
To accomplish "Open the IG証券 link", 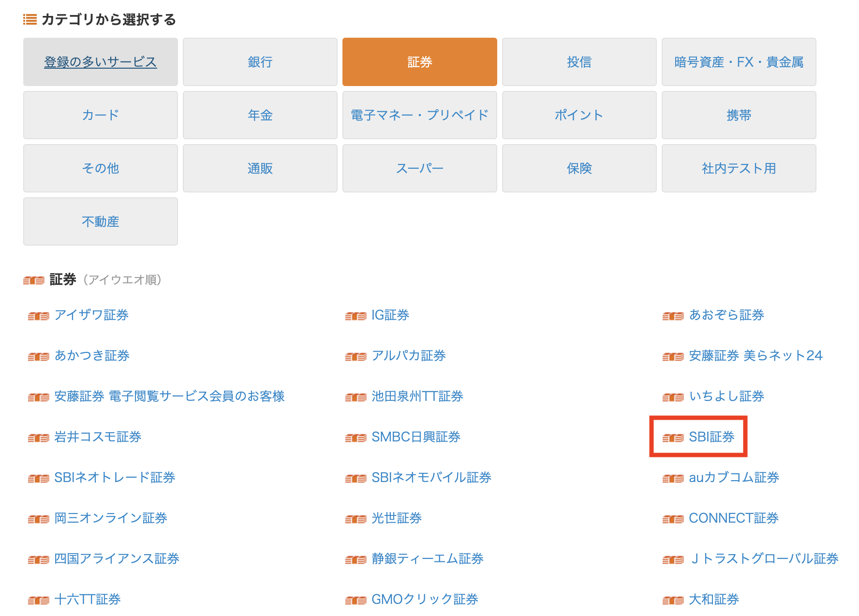I will coord(390,315).
